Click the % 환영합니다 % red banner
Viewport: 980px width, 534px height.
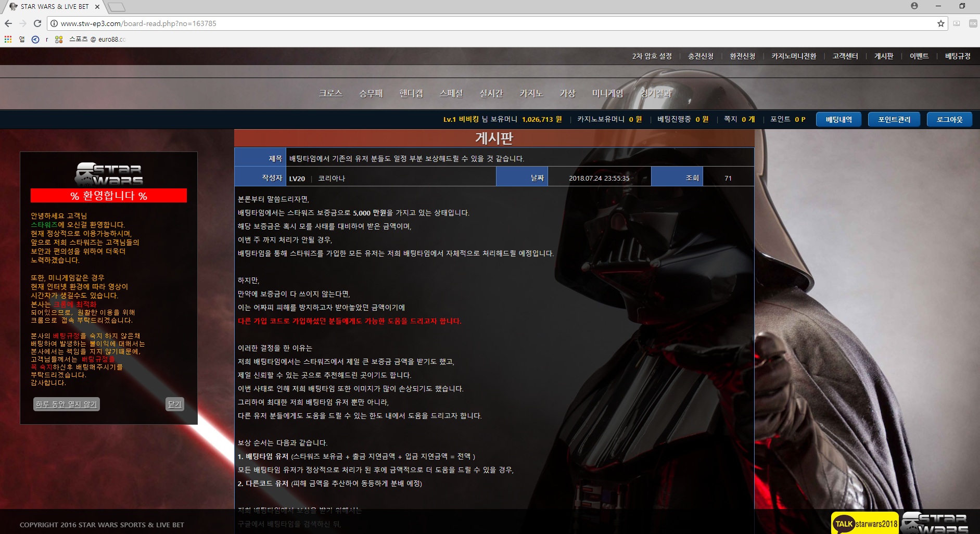click(x=109, y=196)
